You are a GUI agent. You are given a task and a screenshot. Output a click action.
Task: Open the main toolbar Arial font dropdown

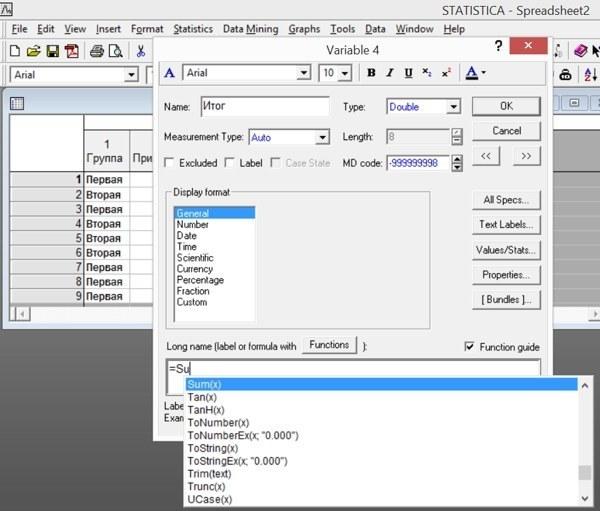(131, 75)
